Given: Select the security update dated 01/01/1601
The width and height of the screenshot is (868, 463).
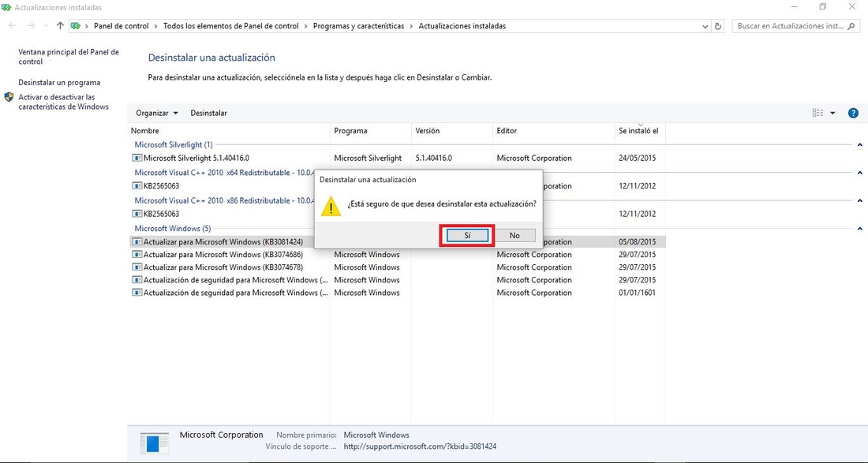Looking at the screenshot, I should (x=398, y=293).
